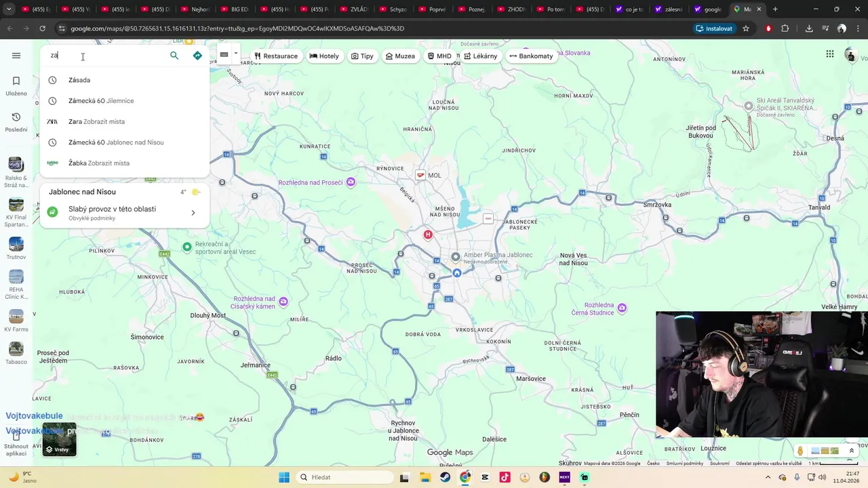Click the Rozhledna Černá Studnice pin

tap(622, 308)
